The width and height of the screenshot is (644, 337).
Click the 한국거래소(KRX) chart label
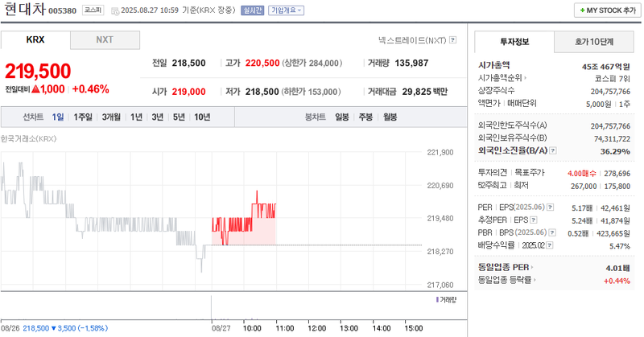28,138
